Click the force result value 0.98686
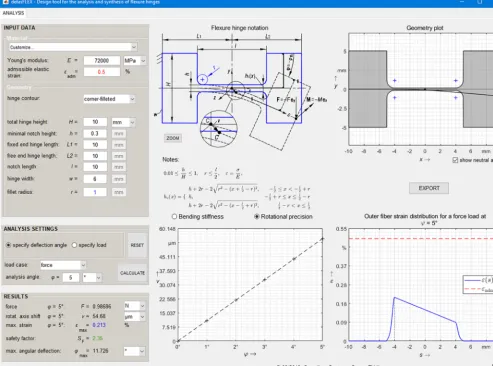The width and height of the screenshot is (493, 366). click(102, 306)
